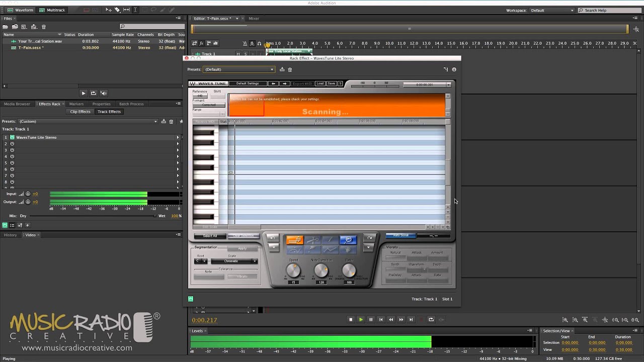The image size is (644, 362).
Task: Click the green Play button in transport
Action: pyautogui.click(x=361, y=319)
